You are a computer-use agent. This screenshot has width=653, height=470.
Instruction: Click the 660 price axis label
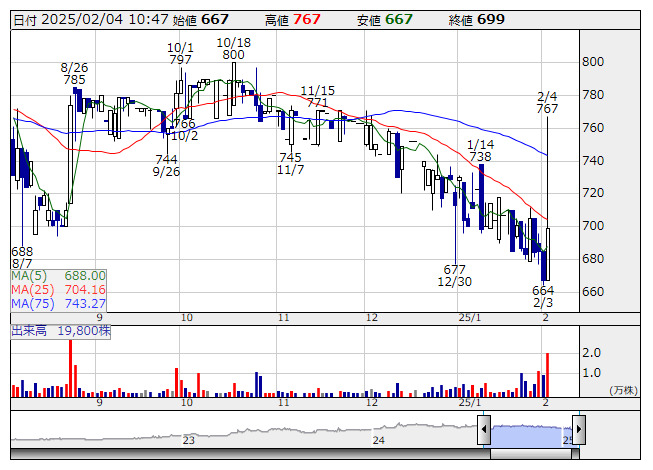coord(593,292)
